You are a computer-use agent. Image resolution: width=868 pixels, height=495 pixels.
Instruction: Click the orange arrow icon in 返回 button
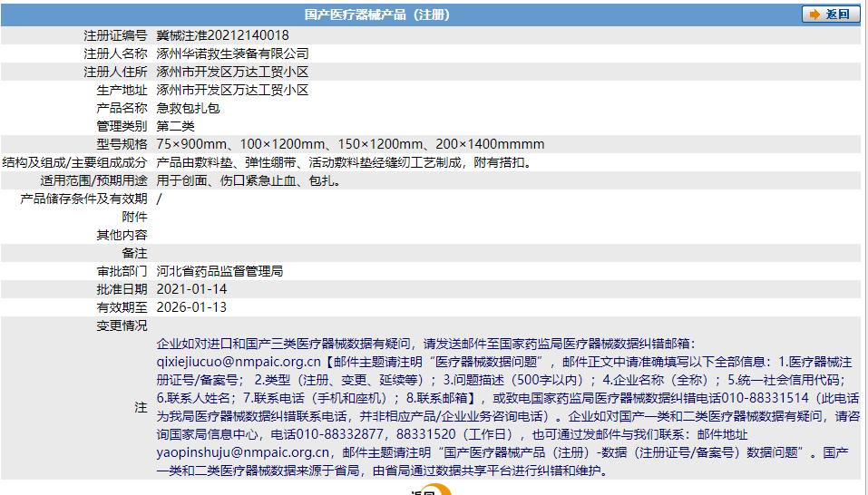[814, 15]
